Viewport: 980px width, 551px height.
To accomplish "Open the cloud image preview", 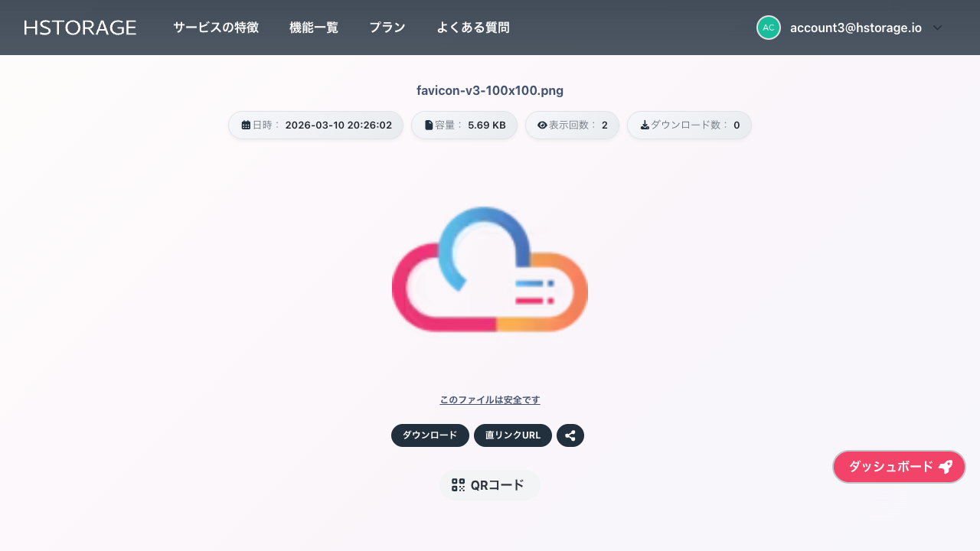I will coord(490,269).
